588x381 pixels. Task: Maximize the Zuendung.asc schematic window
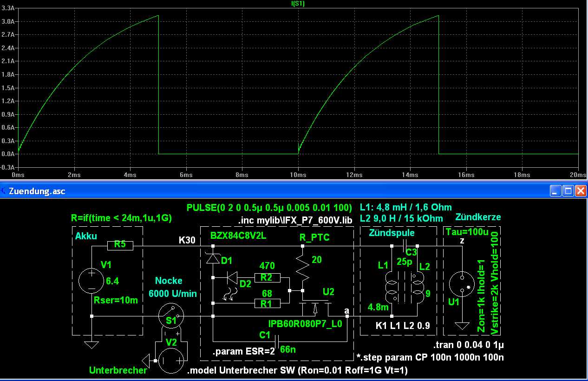pos(568,190)
